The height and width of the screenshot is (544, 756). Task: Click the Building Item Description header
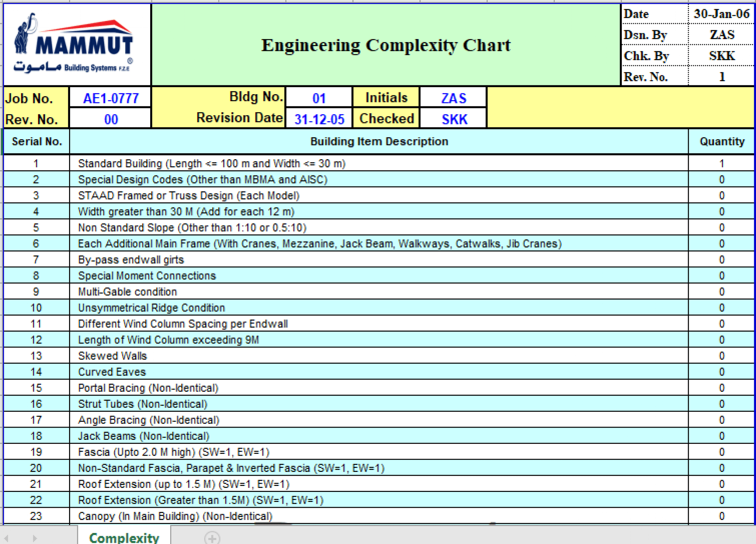point(379,141)
